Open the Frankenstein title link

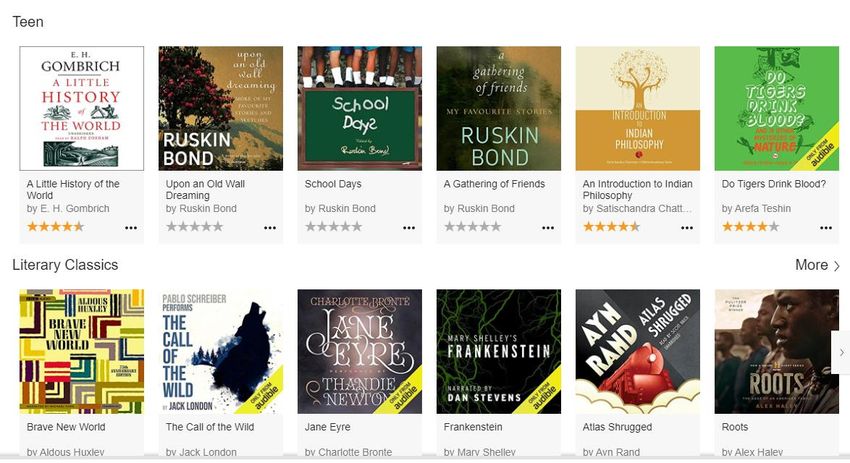coord(473,427)
